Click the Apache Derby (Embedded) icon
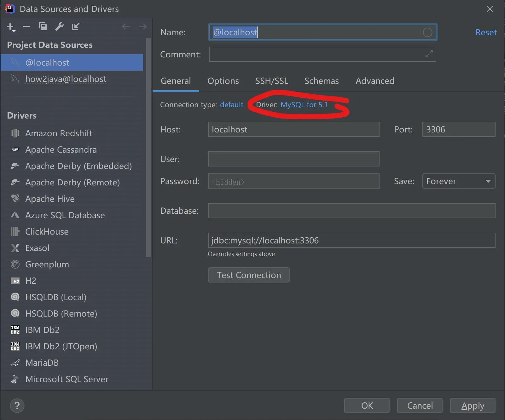Image resolution: width=505 pixels, height=420 pixels. tap(15, 166)
